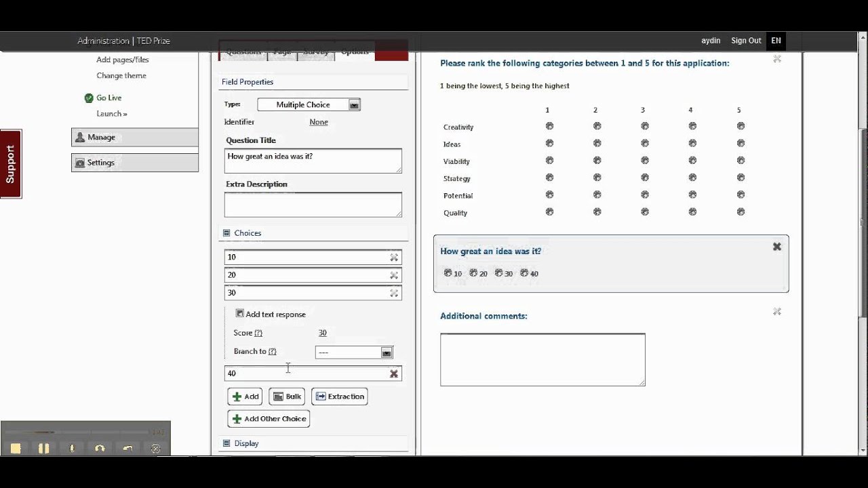868x488 pixels.
Task: Click the Bulk button
Action: pyautogui.click(x=287, y=396)
